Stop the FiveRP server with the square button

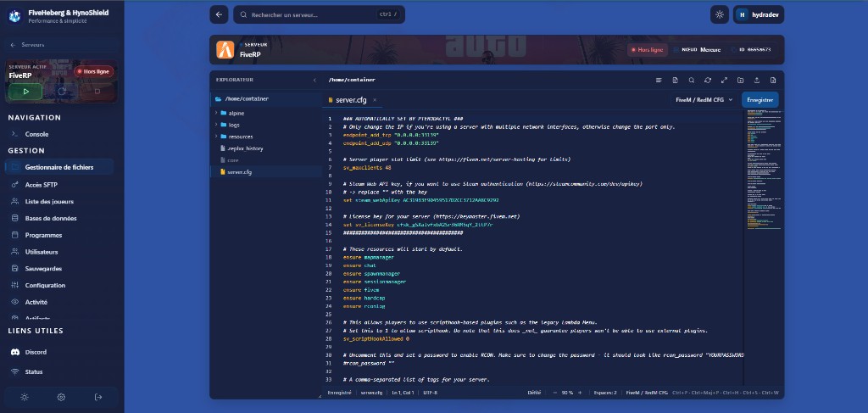tap(97, 92)
